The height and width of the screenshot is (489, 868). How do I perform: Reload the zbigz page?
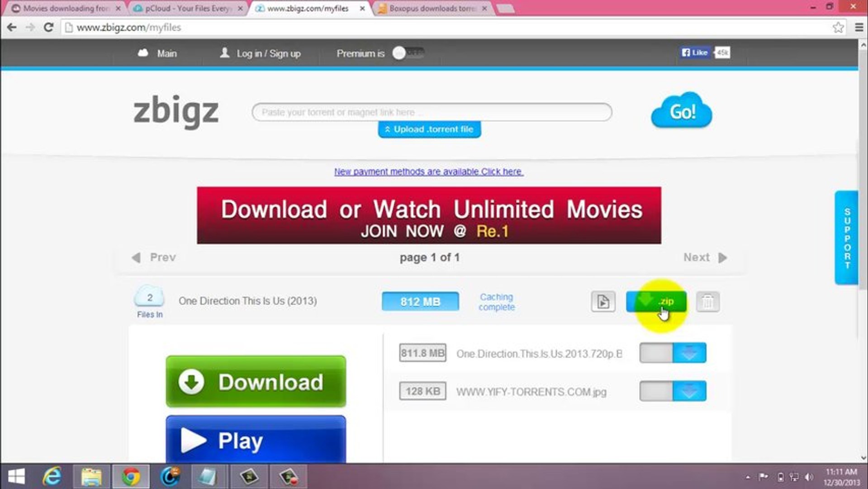[48, 28]
